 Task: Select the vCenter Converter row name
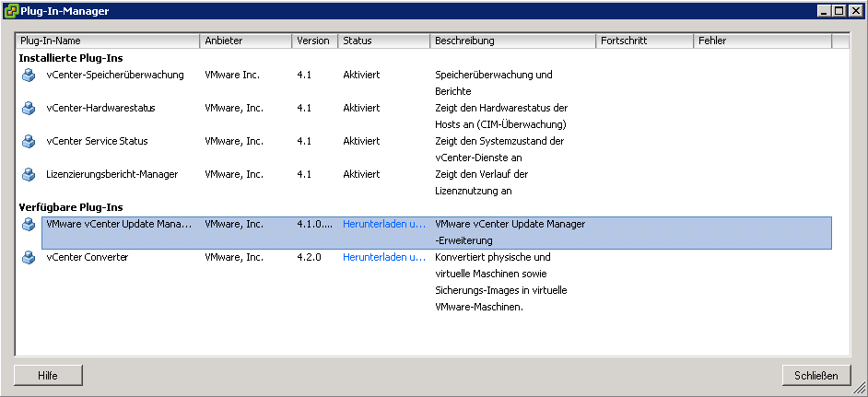[88, 257]
